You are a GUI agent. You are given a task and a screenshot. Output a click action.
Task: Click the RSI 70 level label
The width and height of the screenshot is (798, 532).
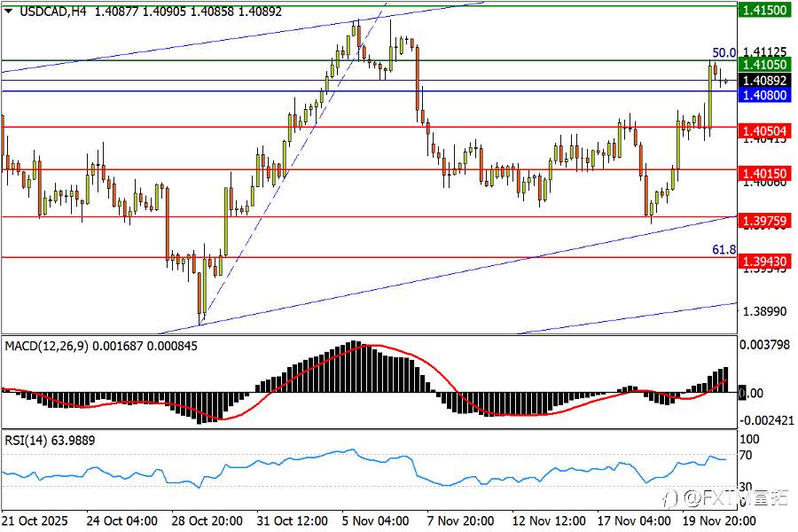click(x=746, y=456)
